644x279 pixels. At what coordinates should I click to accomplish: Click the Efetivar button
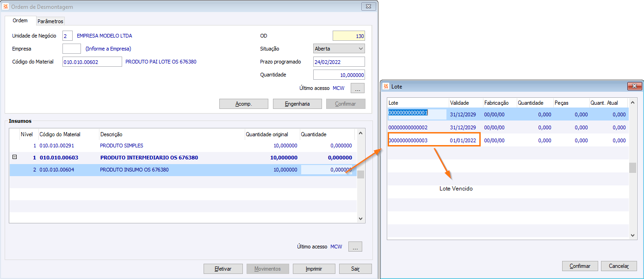[x=223, y=269]
